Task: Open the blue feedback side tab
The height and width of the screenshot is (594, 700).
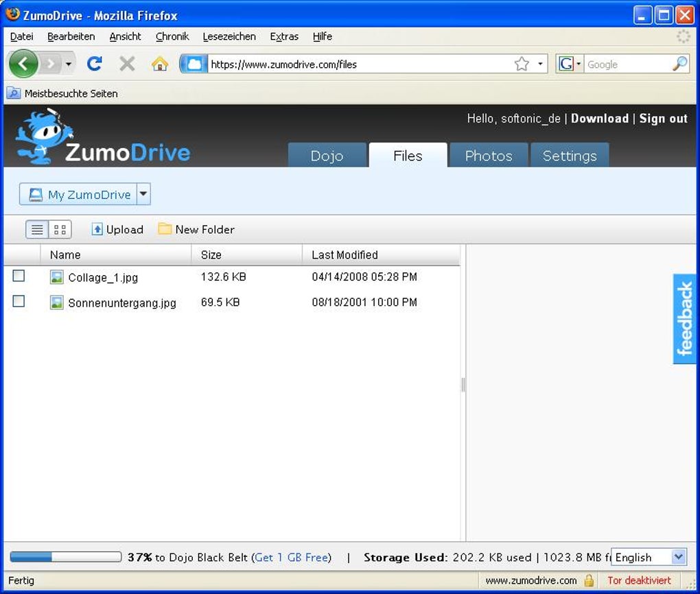Action: pyautogui.click(x=684, y=319)
